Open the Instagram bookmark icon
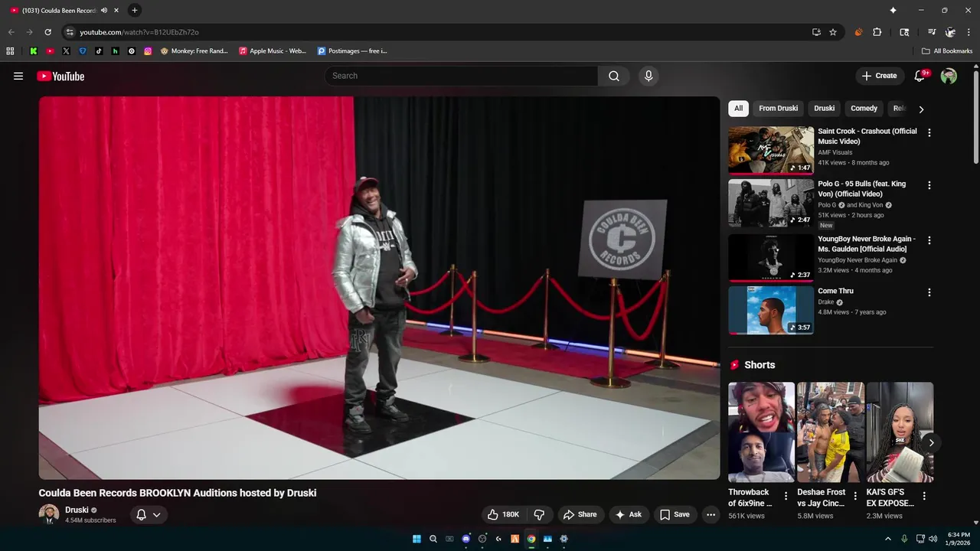The width and height of the screenshot is (980, 551). pyautogui.click(x=148, y=51)
